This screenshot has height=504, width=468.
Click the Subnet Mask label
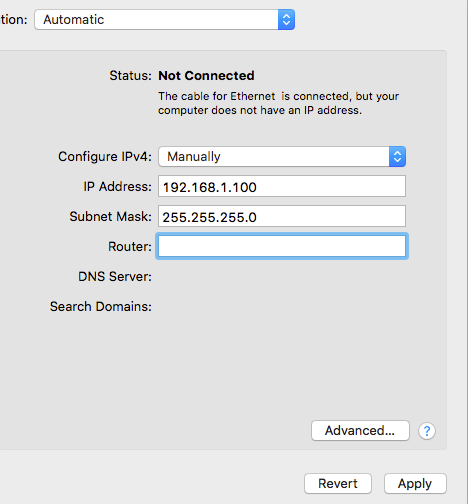click(111, 216)
